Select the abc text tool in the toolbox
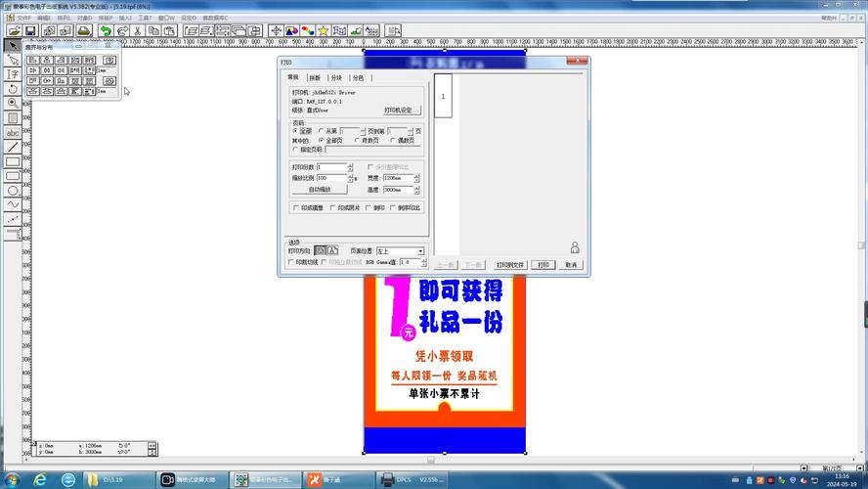 point(13,132)
